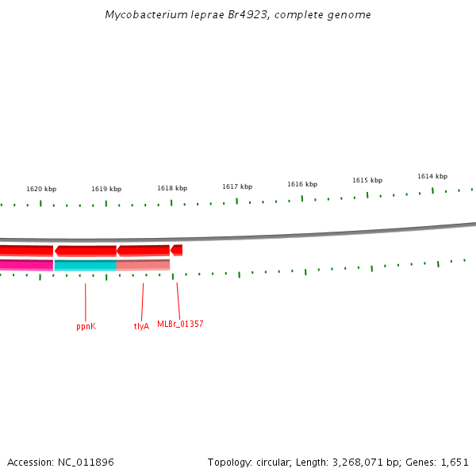Select the red ppnK gene arrow

tap(86, 251)
